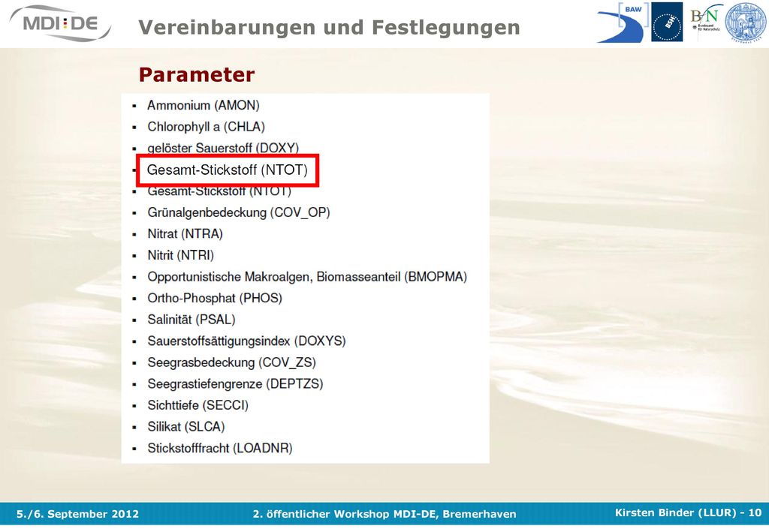Click the round blue university seal
The width and height of the screenshot is (769, 532).
click(x=746, y=22)
